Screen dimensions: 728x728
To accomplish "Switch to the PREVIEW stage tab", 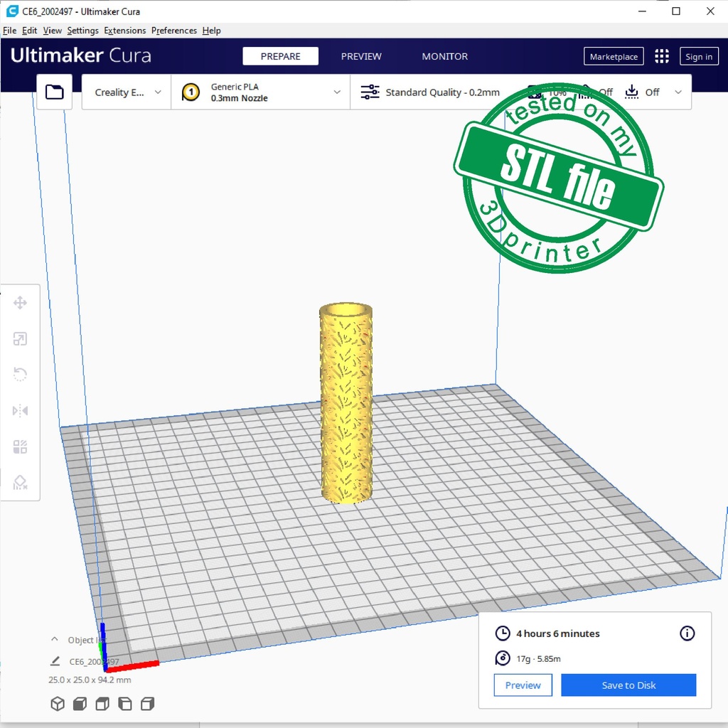I will [361, 57].
